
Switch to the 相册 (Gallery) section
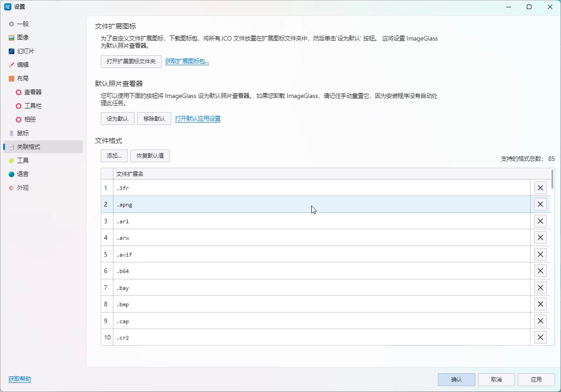[26, 119]
